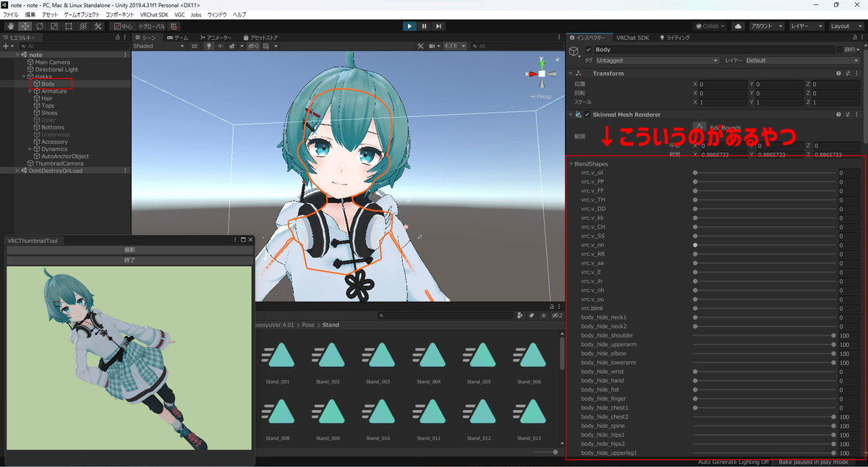Adjust the vrc.blink blend shape slider
The height and width of the screenshot is (467, 868).
click(764, 308)
